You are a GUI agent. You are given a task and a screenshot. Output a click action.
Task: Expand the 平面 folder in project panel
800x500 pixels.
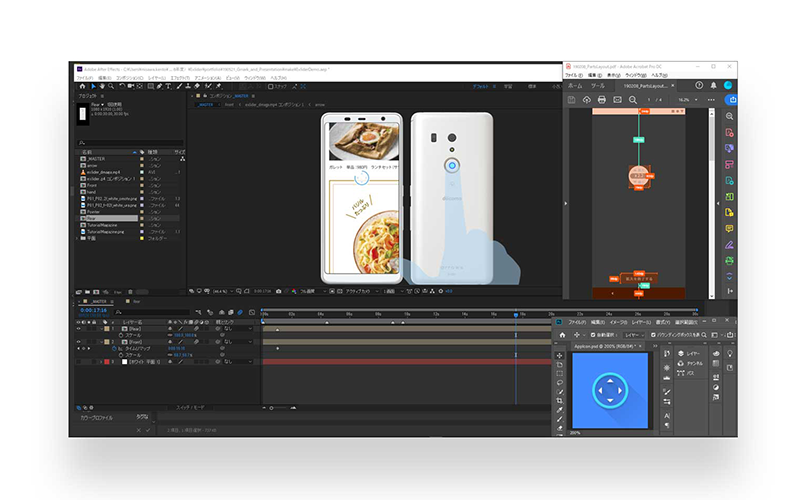click(78, 238)
